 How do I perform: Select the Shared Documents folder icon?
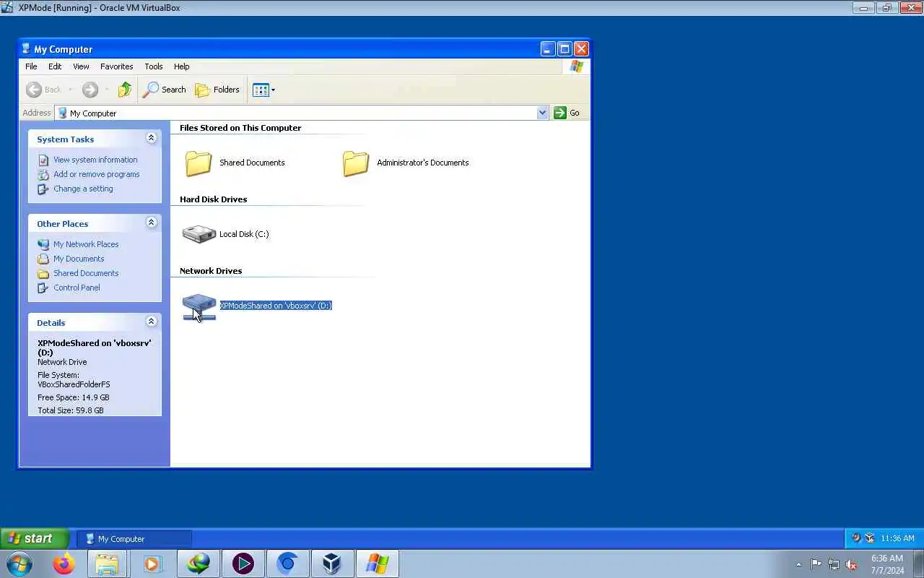[199, 163]
